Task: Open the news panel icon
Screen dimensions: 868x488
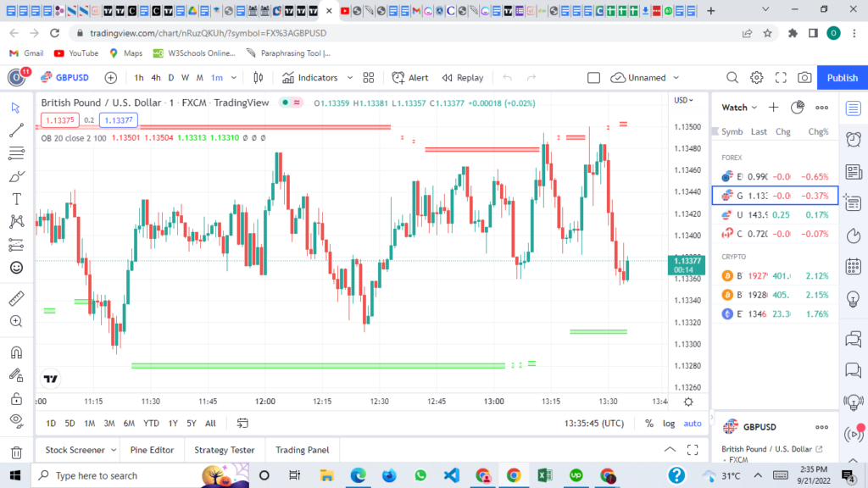Action: click(854, 171)
